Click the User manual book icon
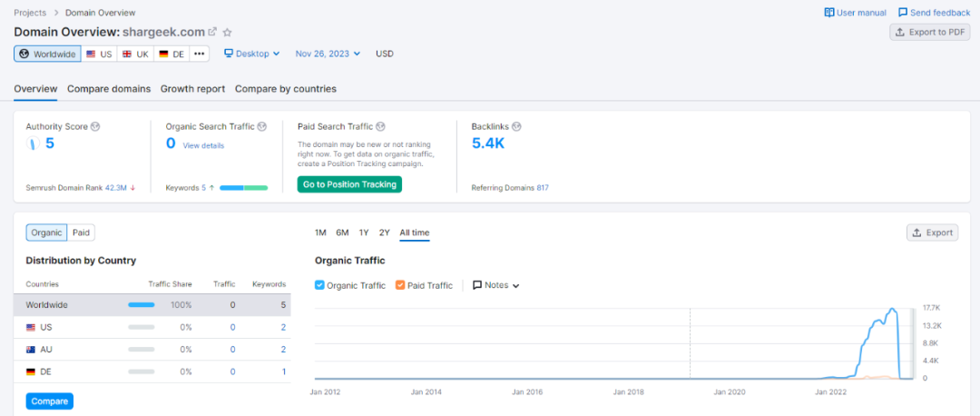The height and width of the screenshot is (416, 980). click(x=829, y=13)
